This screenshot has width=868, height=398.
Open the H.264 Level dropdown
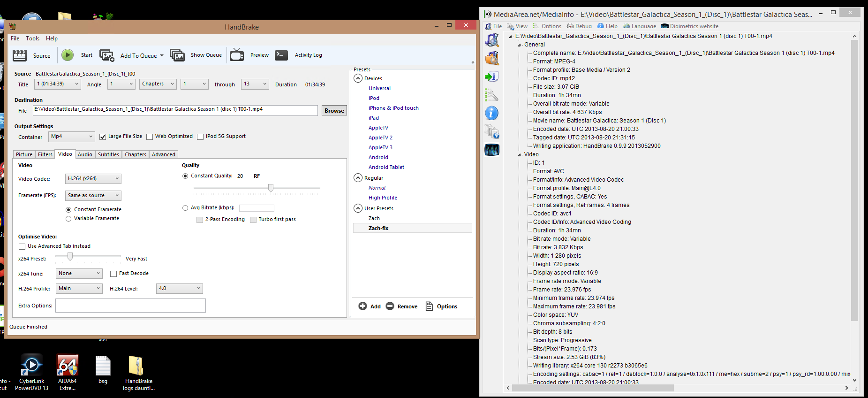[x=179, y=289]
